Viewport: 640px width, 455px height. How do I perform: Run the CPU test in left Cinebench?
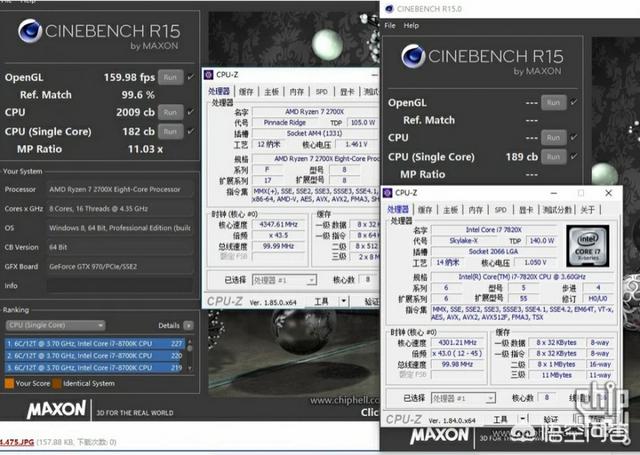[170, 112]
